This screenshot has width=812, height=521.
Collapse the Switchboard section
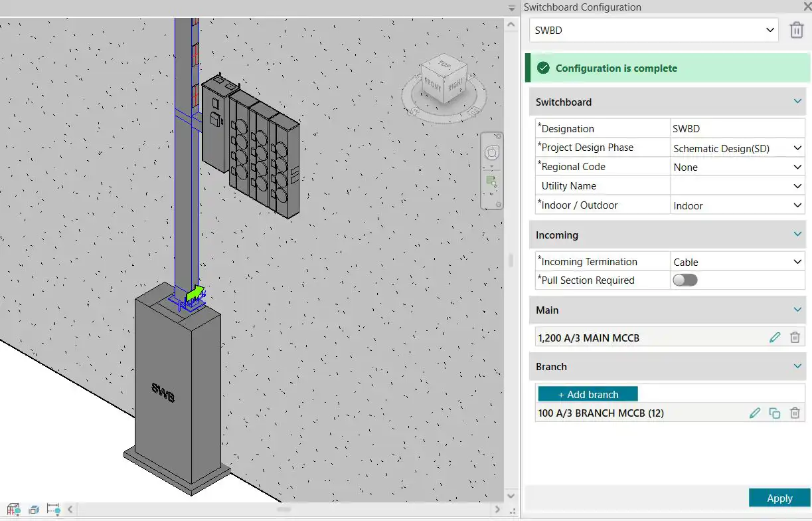[796, 102]
